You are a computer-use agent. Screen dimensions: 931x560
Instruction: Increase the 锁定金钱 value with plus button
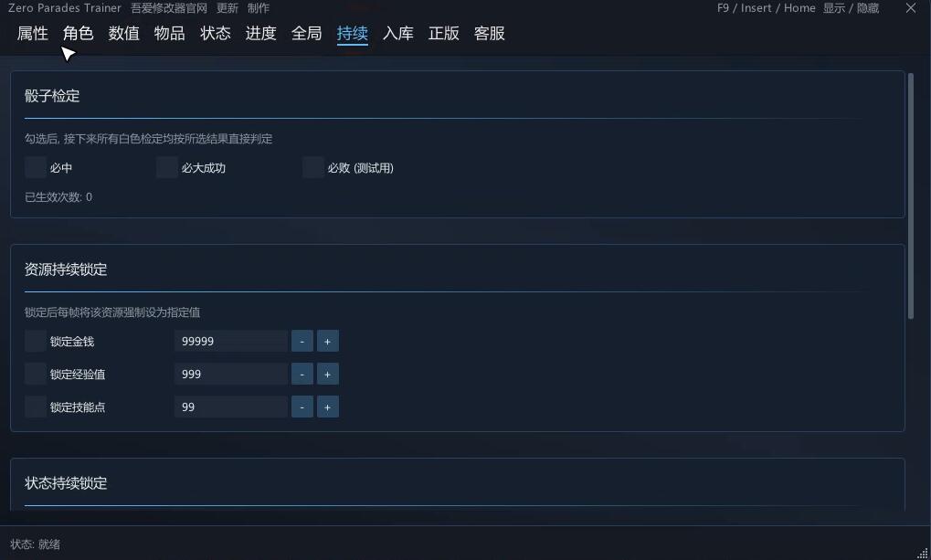327,342
